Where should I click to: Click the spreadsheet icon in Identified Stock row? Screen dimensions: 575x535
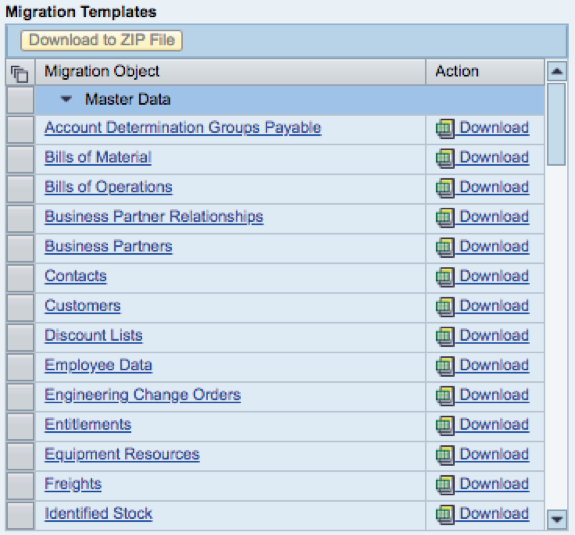(445, 515)
